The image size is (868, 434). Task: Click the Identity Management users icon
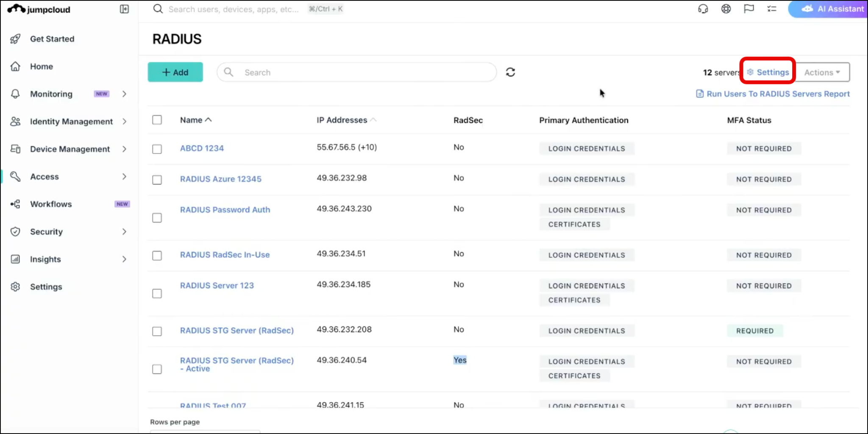click(x=15, y=122)
